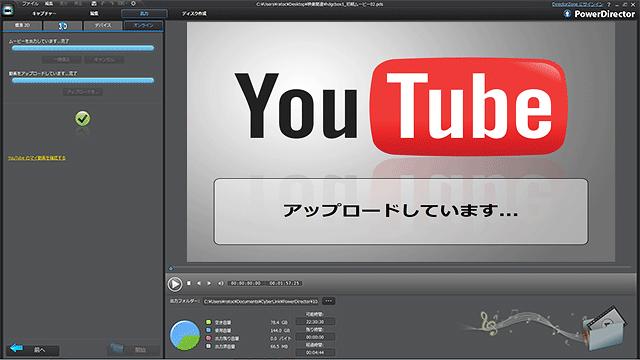Click the green checkmark completion icon

(x=82, y=118)
